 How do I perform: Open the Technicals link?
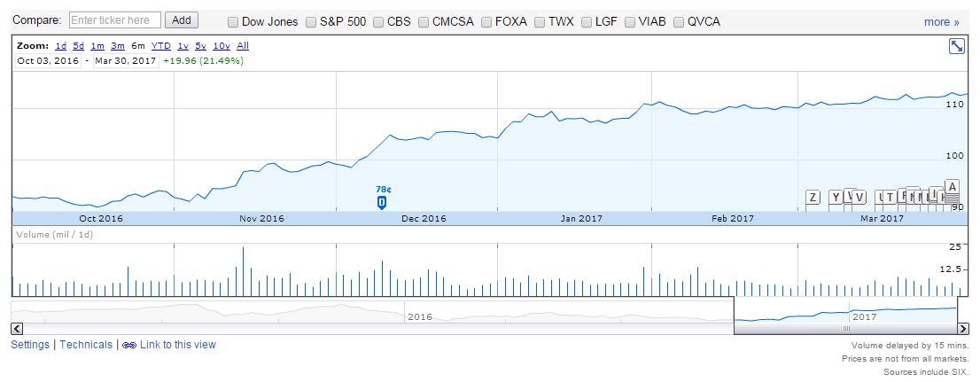(x=86, y=345)
